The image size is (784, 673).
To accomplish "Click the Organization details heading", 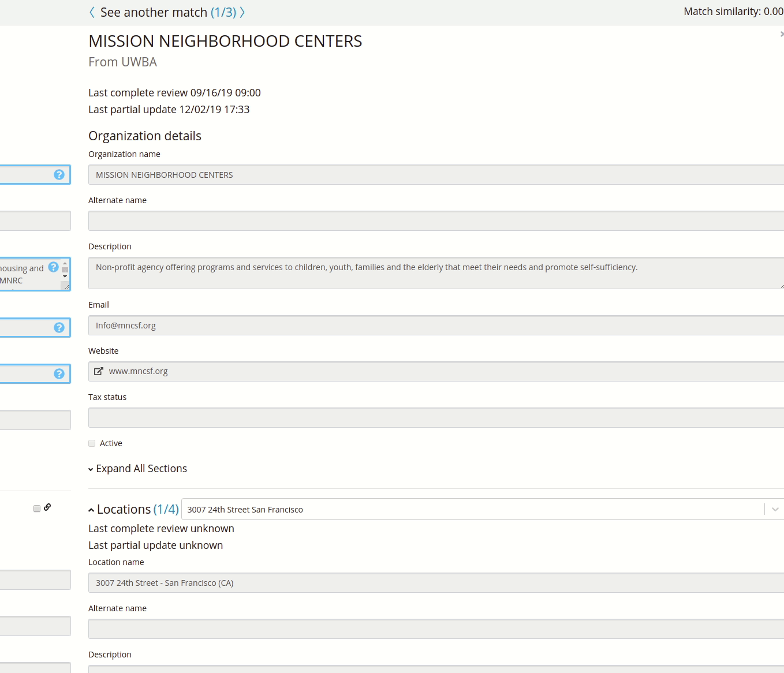I will [x=145, y=136].
